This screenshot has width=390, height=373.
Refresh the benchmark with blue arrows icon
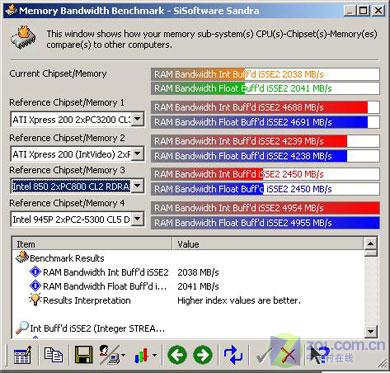233,355
